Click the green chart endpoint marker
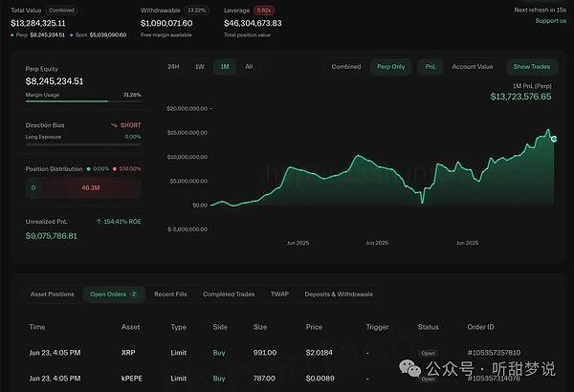The width and height of the screenshot is (574, 392). [x=554, y=140]
